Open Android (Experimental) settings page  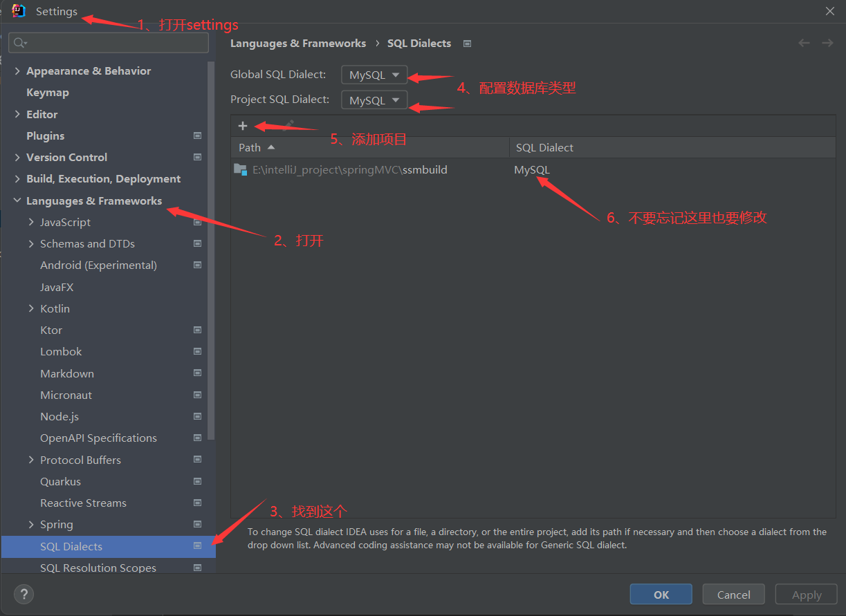[98, 265]
